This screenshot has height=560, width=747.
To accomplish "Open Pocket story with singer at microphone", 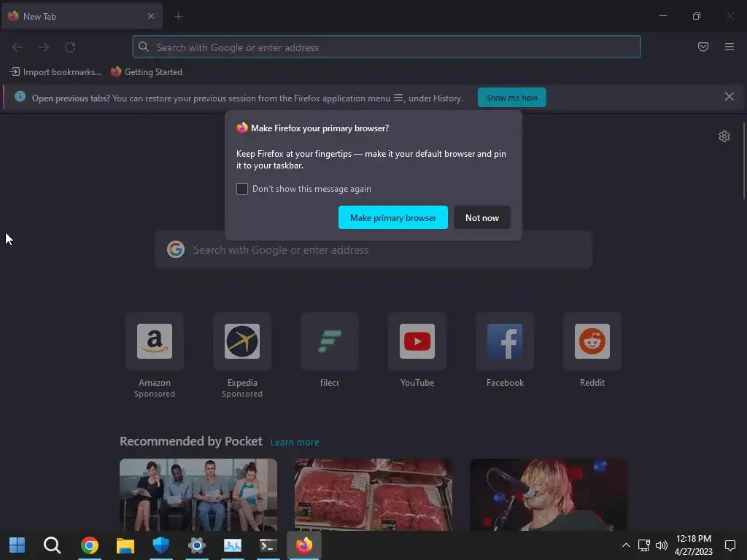I will point(549,494).
